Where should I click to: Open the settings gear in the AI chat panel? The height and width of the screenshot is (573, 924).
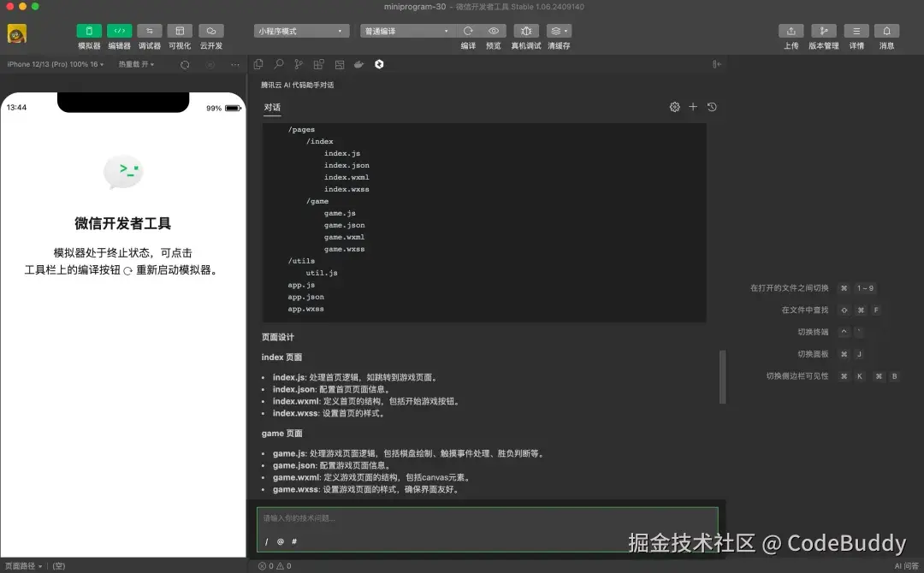(674, 106)
